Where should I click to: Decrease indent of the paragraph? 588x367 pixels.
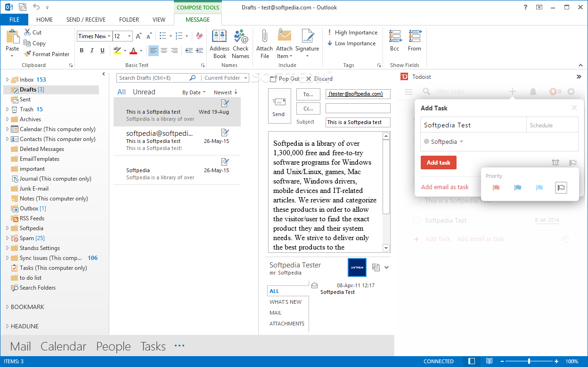[x=189, y=50]
